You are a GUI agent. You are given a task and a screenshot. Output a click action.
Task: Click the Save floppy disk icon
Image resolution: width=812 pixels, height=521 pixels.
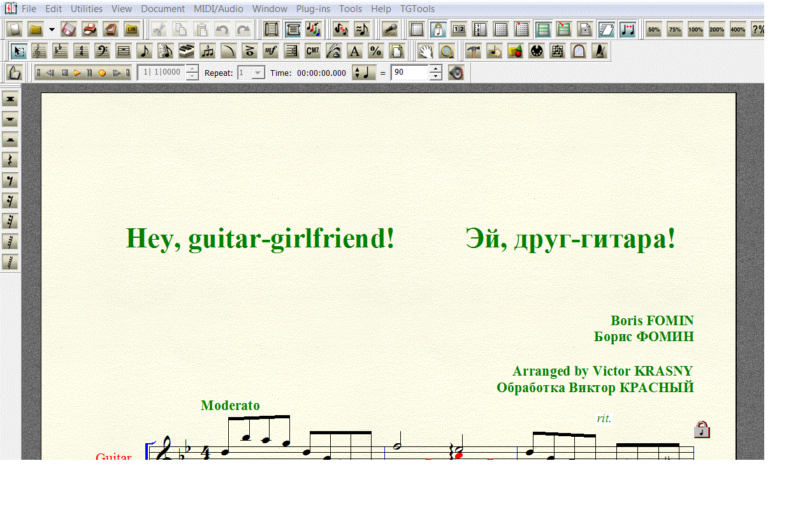(69, 29)
